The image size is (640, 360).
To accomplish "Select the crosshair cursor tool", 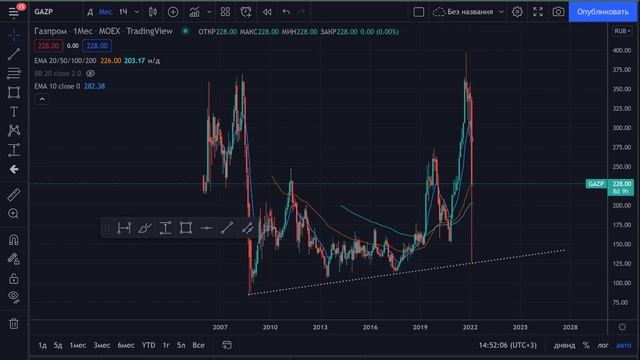I will click(14, 35).
